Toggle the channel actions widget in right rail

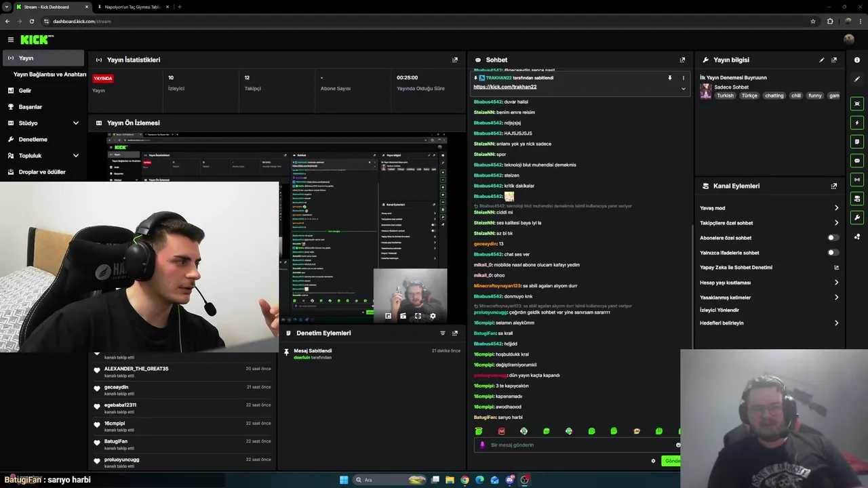click(x=857, y=199)
